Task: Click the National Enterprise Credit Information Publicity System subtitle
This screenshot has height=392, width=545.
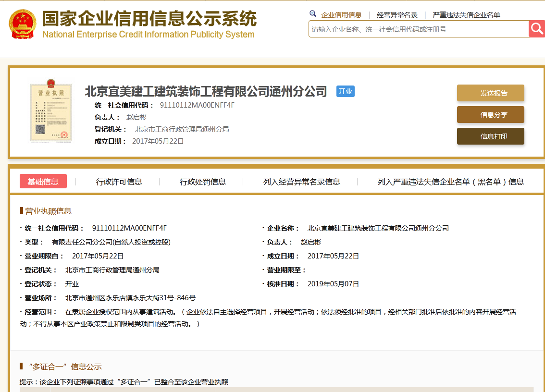Action: [149, 35]
